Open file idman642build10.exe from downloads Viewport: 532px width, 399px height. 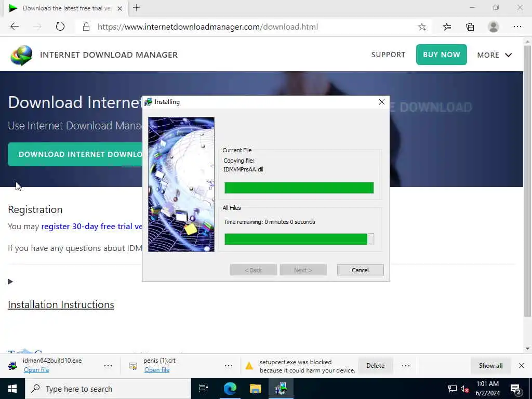36,370
